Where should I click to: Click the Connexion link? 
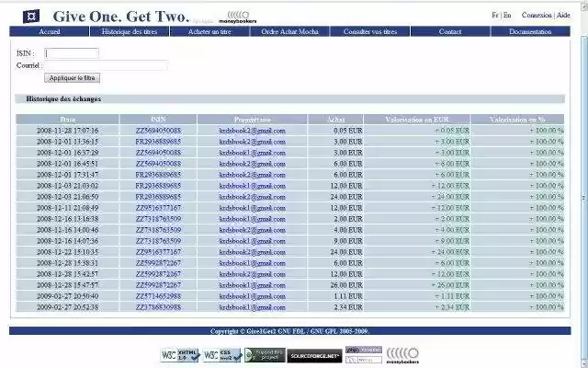click(537, 16)
